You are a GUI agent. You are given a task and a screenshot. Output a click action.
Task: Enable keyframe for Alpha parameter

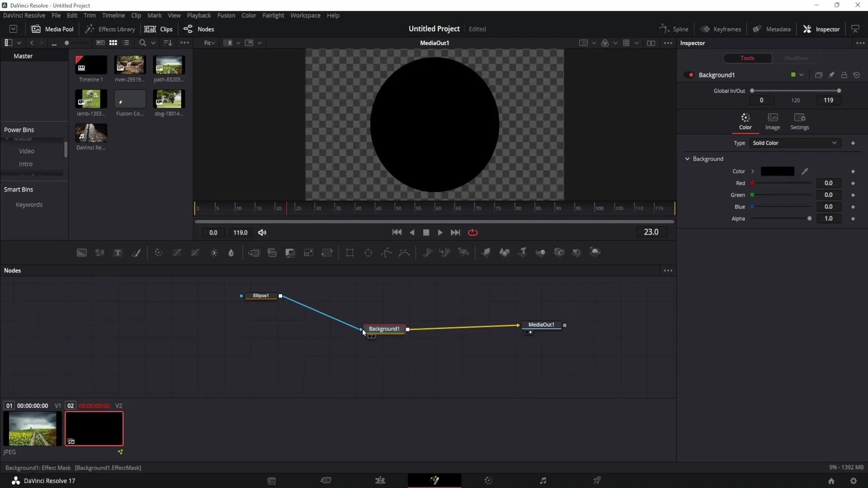[854, 219]
